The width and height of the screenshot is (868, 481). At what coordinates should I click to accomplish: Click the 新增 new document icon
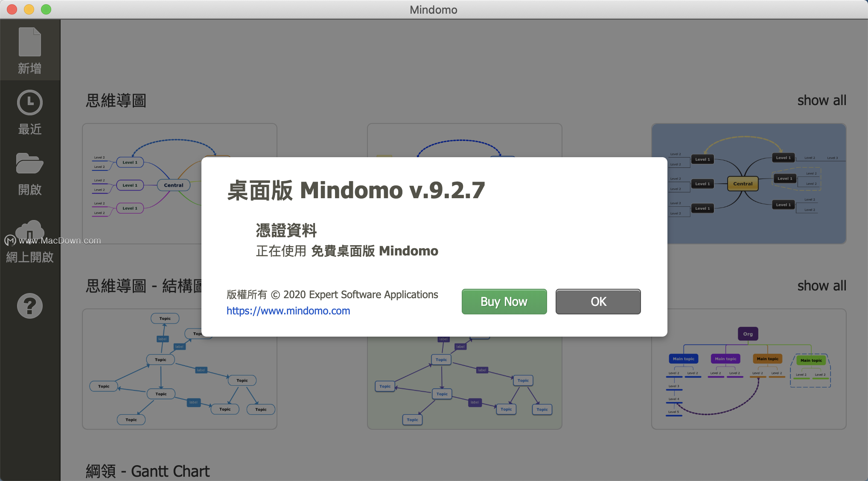click(x=30, y=42)
